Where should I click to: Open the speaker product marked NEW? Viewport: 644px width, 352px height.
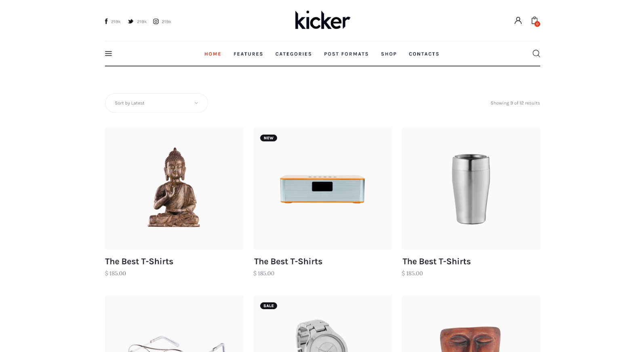point(322,188)
